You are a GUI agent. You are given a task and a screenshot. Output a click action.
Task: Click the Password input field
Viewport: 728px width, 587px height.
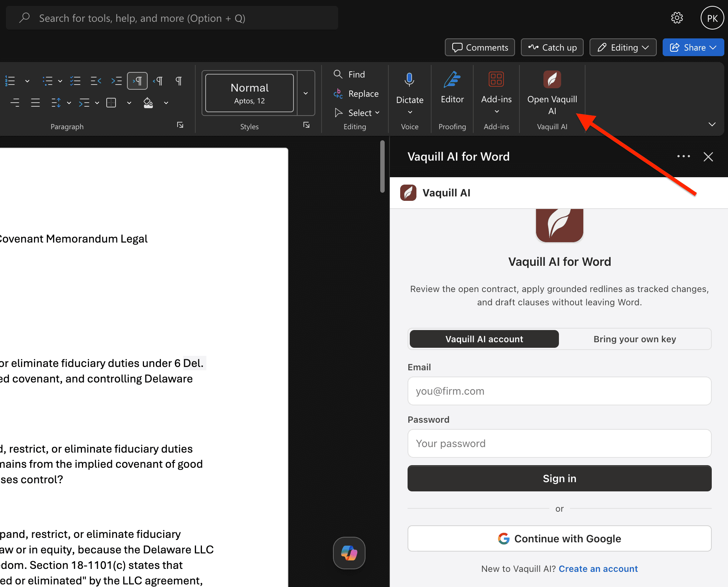coord(559,443)
